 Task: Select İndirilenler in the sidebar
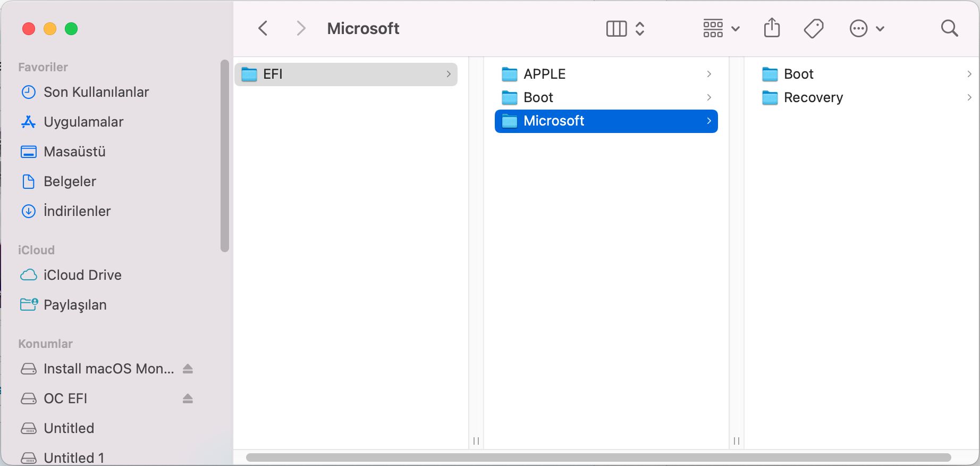pyautogui.click(x=77, y=211)
